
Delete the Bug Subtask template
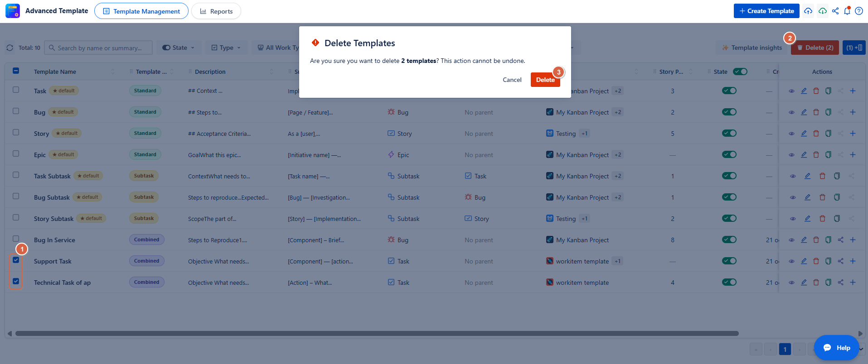(822, 197)
